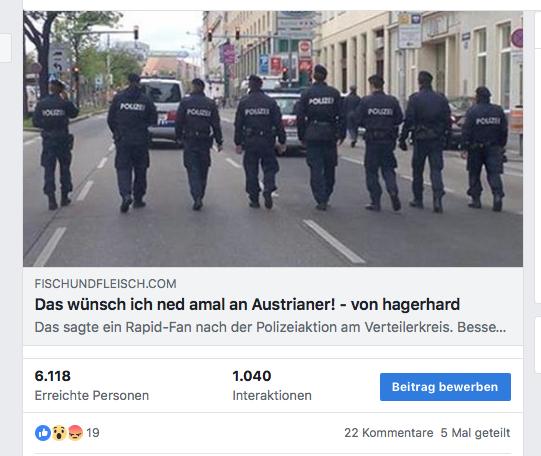This screenshot has height=456, width=541.
Task: Click the article description about the Rapid-Fan
Action: (270, 327)
